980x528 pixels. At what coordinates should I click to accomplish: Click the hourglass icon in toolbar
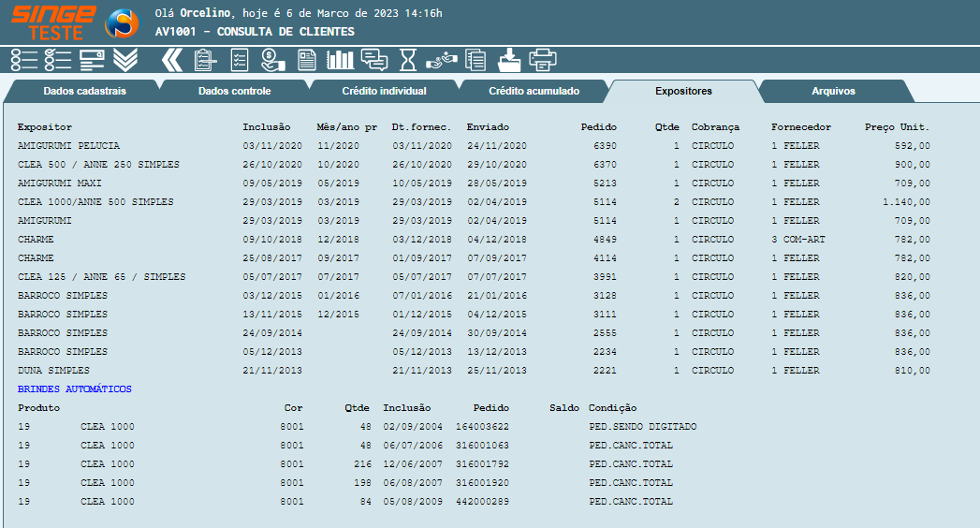pos(407,61)
